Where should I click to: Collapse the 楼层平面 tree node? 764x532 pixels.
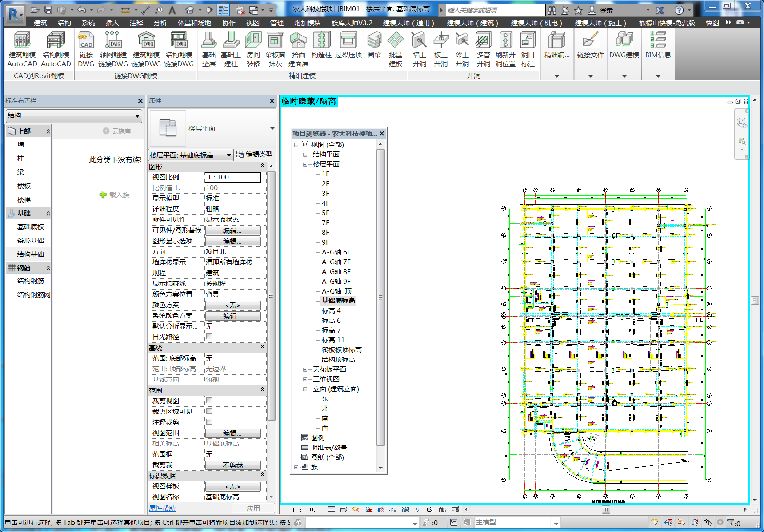(x=305, y=164)
